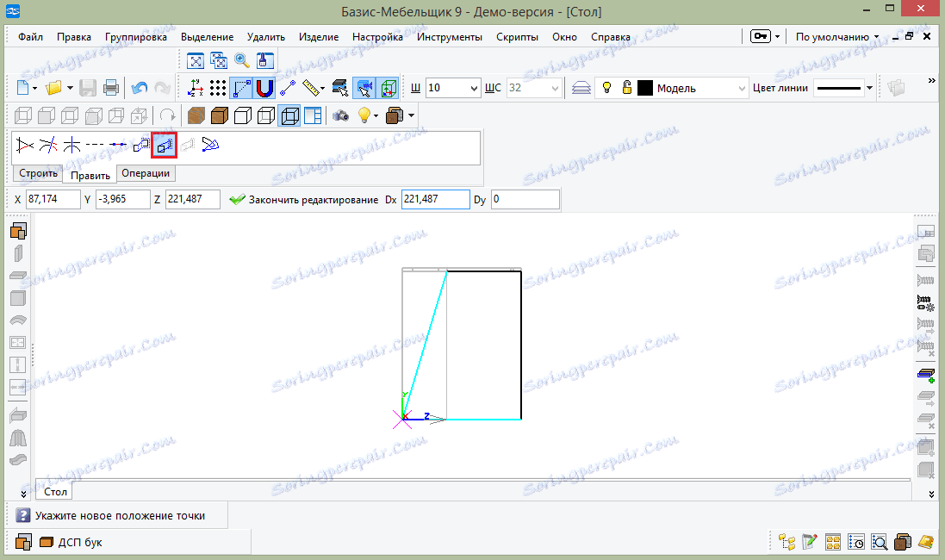This screenshot has width=945, height=560.
Task: Click the split window layout icon
Action: [313, 115]
